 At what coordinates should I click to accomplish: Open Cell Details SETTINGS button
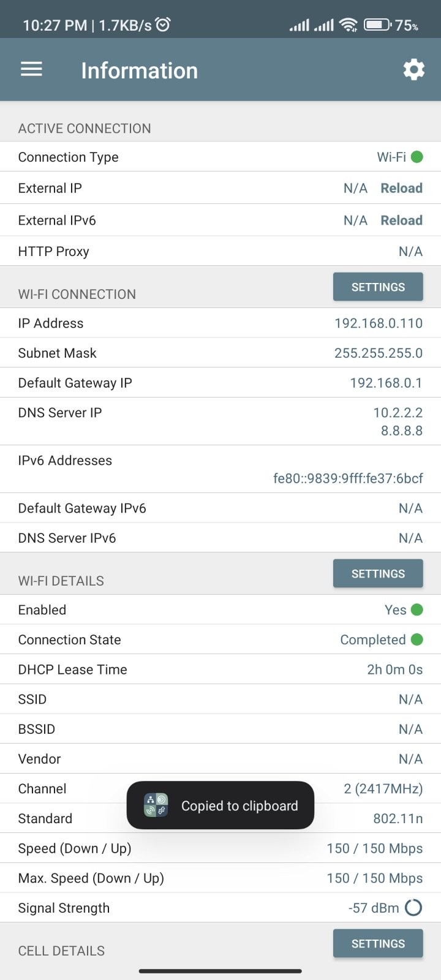[378, 944]
